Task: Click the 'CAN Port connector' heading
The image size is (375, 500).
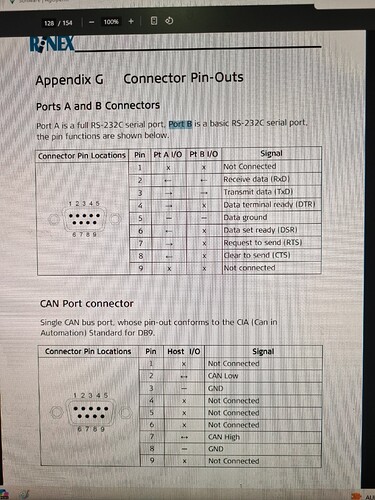Action: click(x=87, y=304)
